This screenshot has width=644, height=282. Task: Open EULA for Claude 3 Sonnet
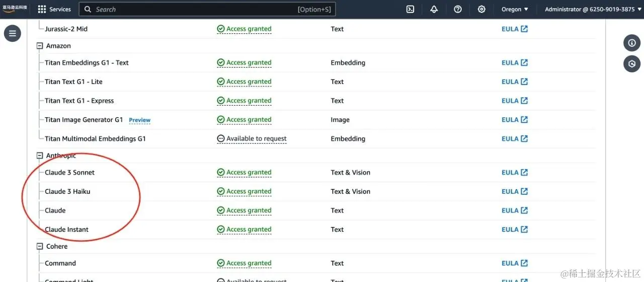(515, 172)
